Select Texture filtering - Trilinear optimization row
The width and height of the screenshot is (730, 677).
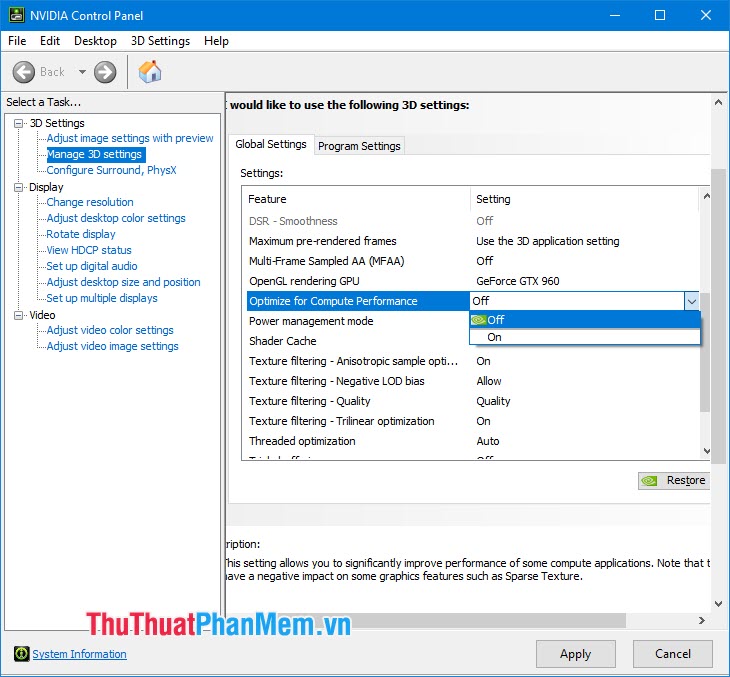[x=473, y=421]
